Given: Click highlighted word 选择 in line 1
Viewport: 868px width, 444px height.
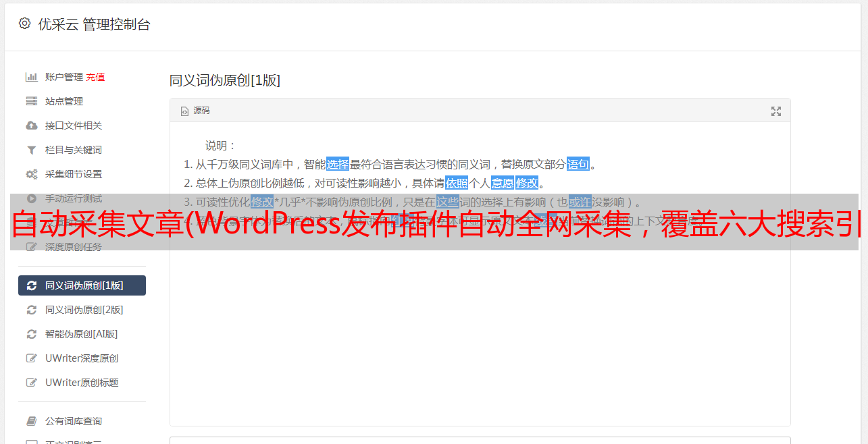Looking at the screenshot, I should tap(338, 164).
